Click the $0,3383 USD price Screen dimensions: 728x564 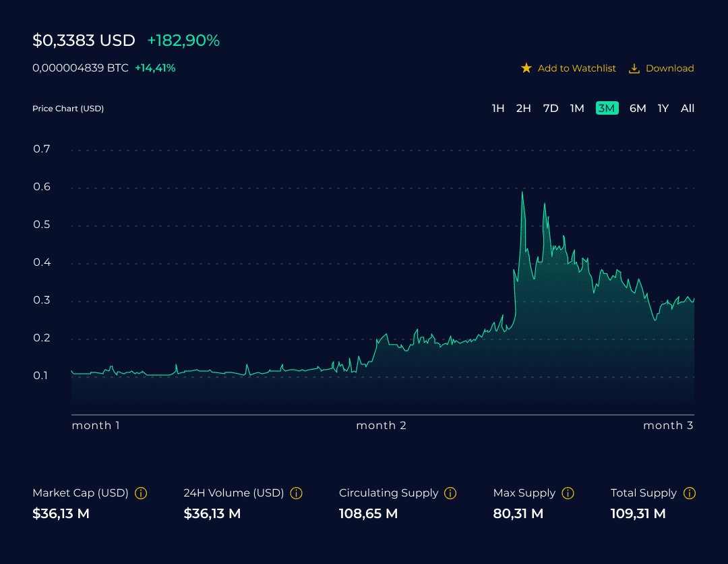pos(84,40)
